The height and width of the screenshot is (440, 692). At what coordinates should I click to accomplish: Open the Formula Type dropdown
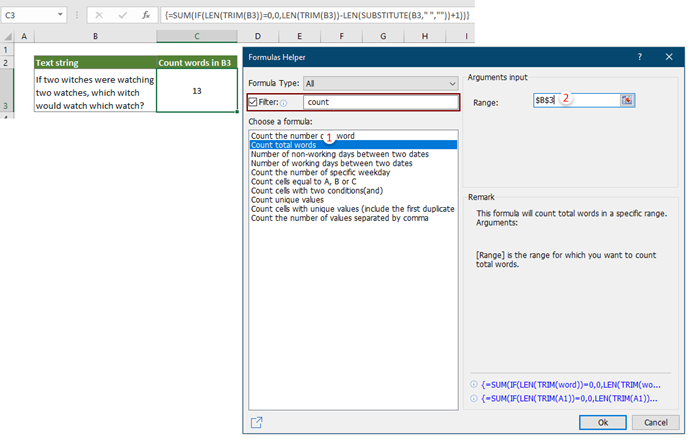click(x=452, y=84)
